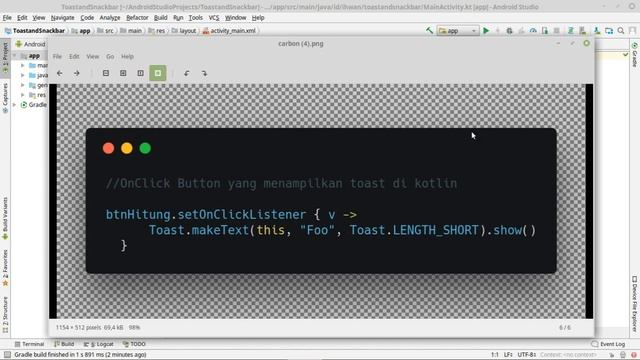Click the zoom out icon in image viewer
This screenshot has height=360, width=640.
[x=106, y=73]
